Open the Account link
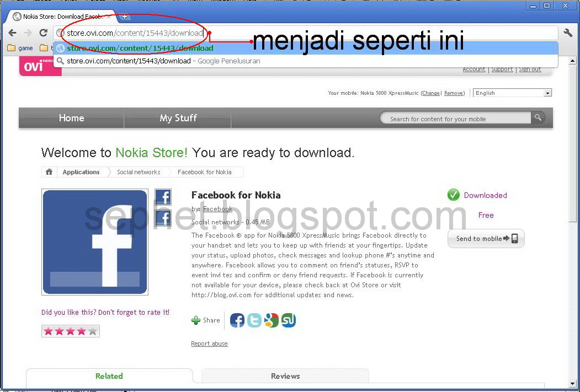This screenshot has height=392, width=580. [x=473, y=69]
